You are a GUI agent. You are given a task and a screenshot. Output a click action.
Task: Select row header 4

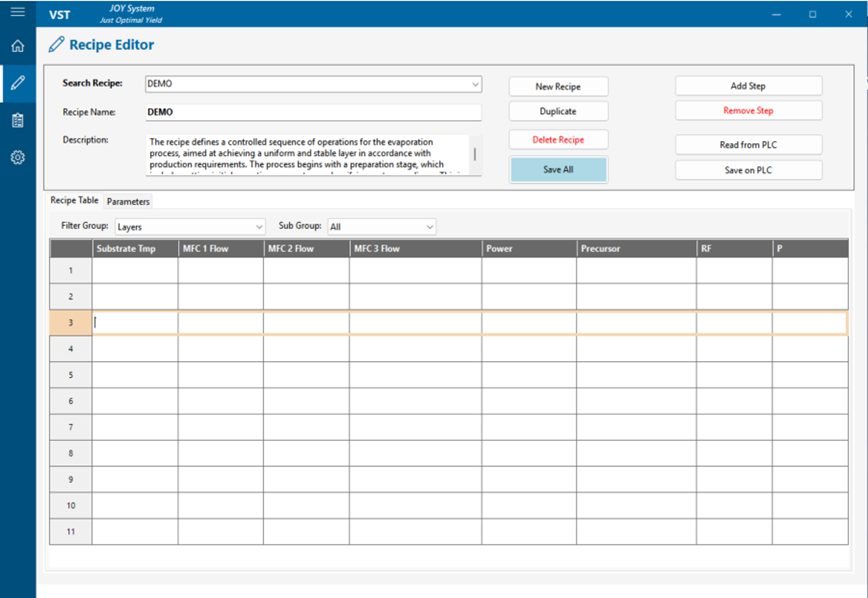coord(71,349)
